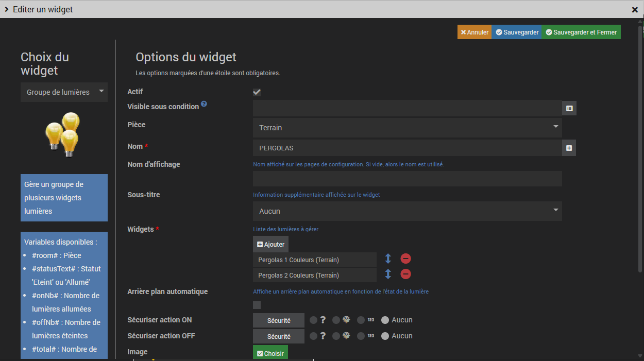The image size is (644, 361).
Task: Uncheck the Actif checkbox
Action: tap(257, 92)
